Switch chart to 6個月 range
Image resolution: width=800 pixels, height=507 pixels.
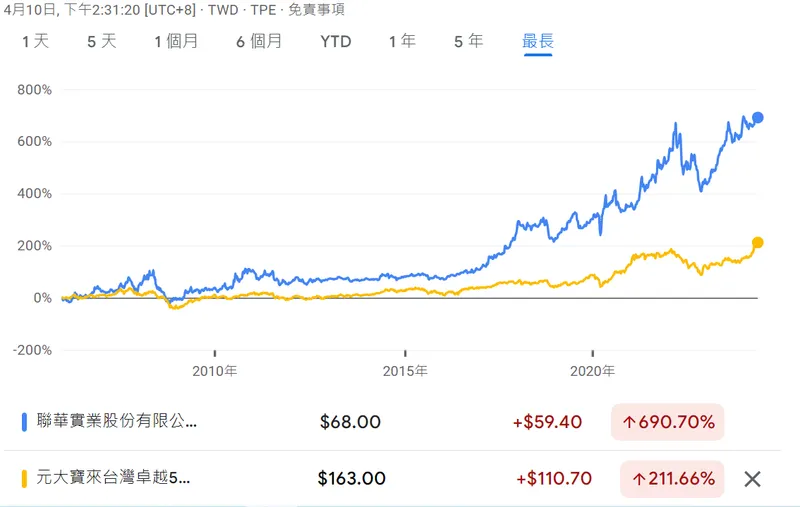click(x=259, y=42)
